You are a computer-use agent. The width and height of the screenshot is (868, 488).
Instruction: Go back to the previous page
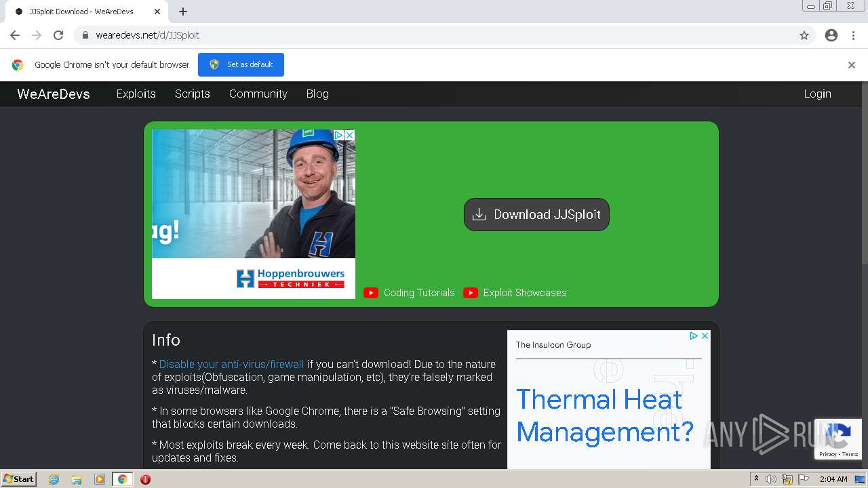tap(15, 35)
